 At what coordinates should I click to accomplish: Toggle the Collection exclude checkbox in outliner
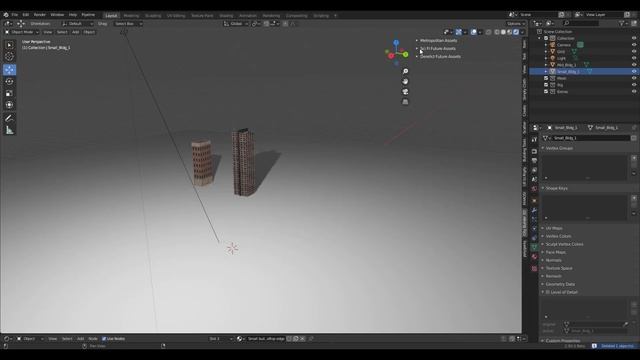pos(546,38)
